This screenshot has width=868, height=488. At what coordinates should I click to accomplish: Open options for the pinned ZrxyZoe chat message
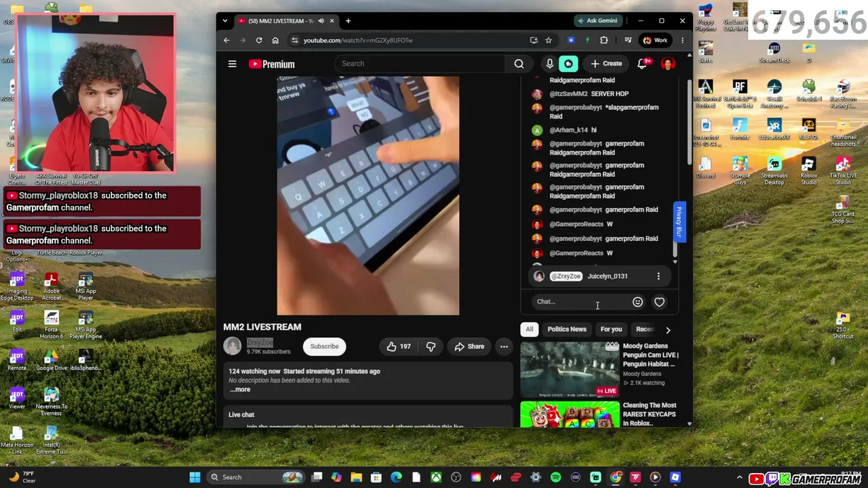pos(658,277)
